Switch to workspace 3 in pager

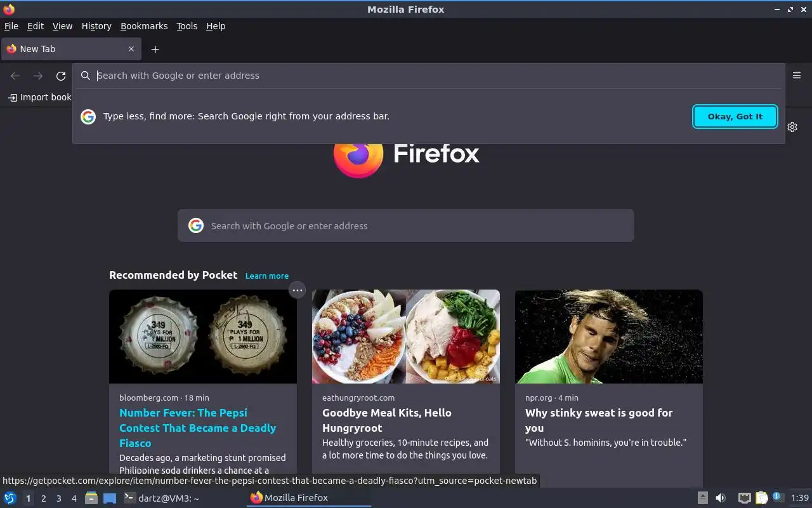click(x=59, y=498)
